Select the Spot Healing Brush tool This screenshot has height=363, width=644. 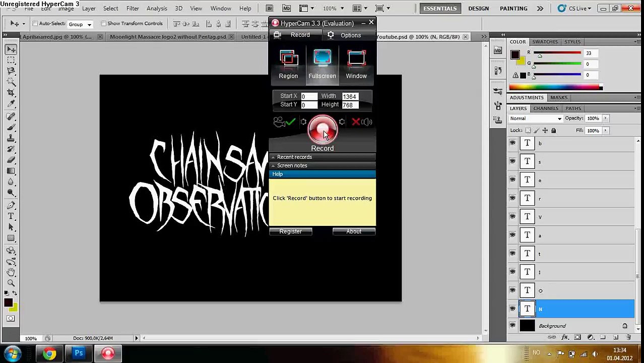tap(11, 116)
